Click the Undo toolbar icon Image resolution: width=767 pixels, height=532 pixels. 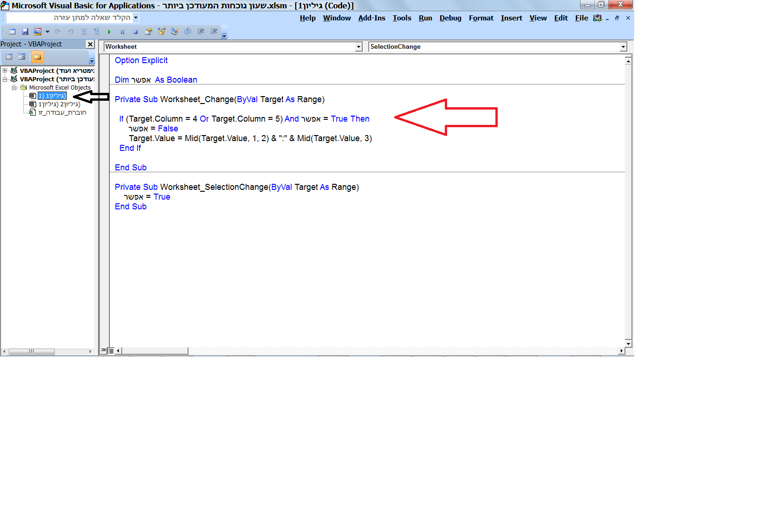pos(71,32)
